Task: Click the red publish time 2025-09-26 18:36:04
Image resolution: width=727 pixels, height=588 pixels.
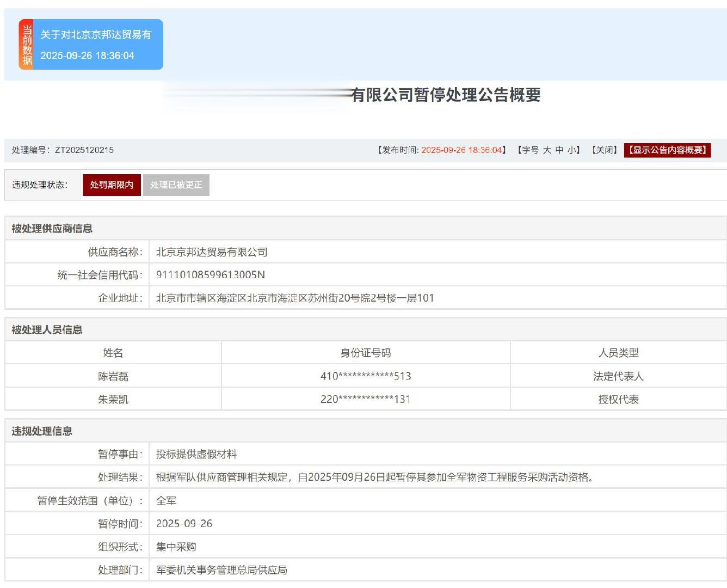Action: click(x=461, y=150)
